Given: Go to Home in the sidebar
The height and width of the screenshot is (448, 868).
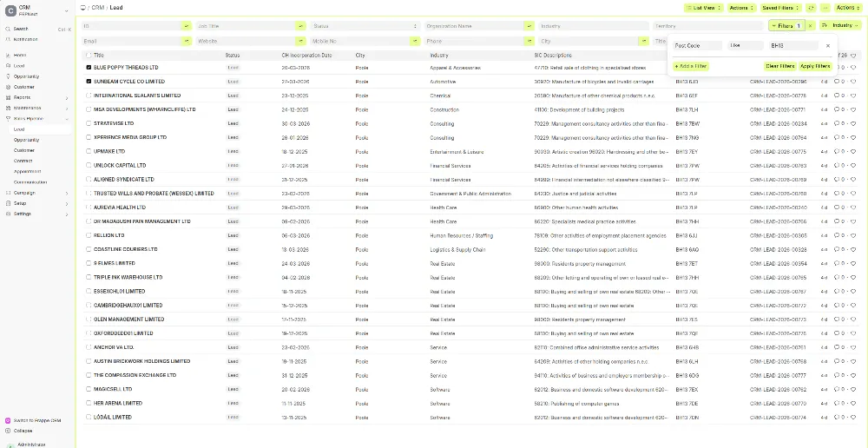Looking at the screenshot, I should pos(19,55).
